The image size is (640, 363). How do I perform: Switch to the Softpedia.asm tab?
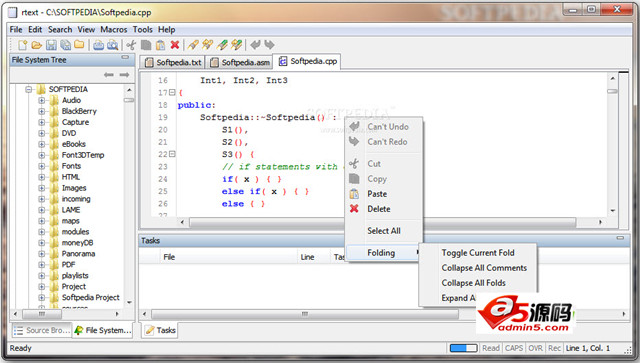tap(240, 62)
